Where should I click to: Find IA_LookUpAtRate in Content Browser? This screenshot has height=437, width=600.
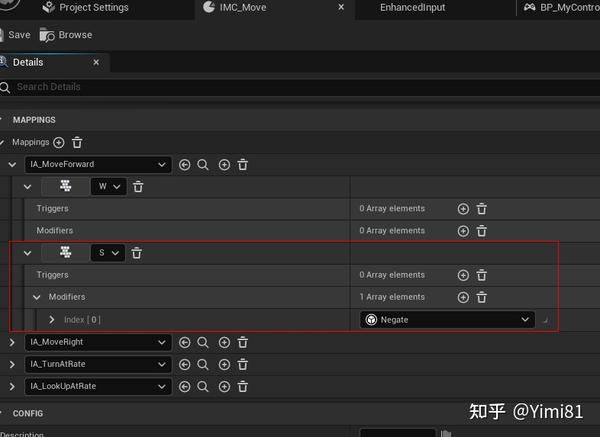(203, 387)
